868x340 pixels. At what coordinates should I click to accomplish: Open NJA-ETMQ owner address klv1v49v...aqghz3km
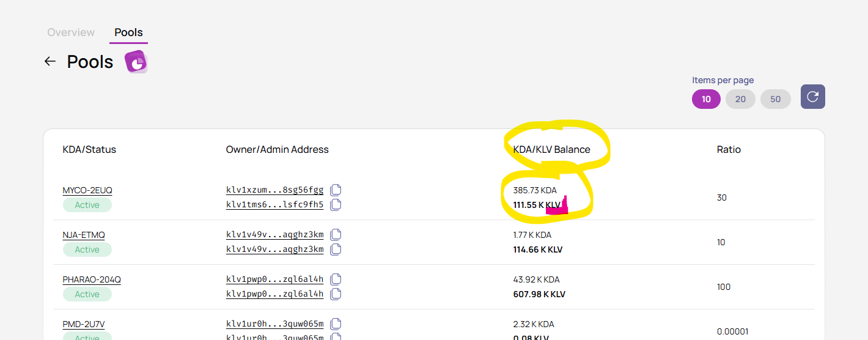274,235
